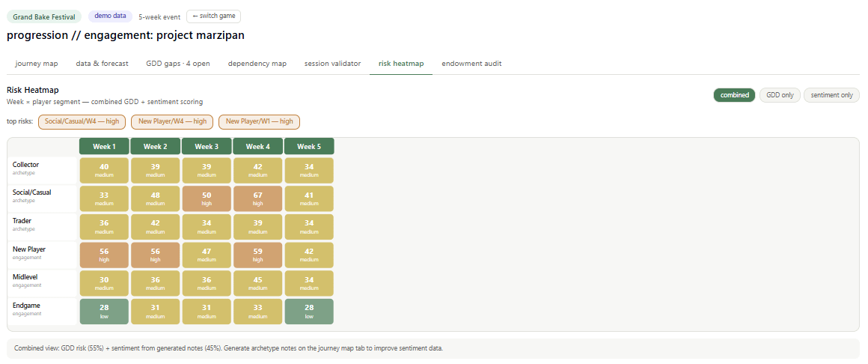Image resolution: width=868 pixels, height=364 pixels.
Task: Open Endgame Week 1 low cell 28
Action: pos(104,312)
